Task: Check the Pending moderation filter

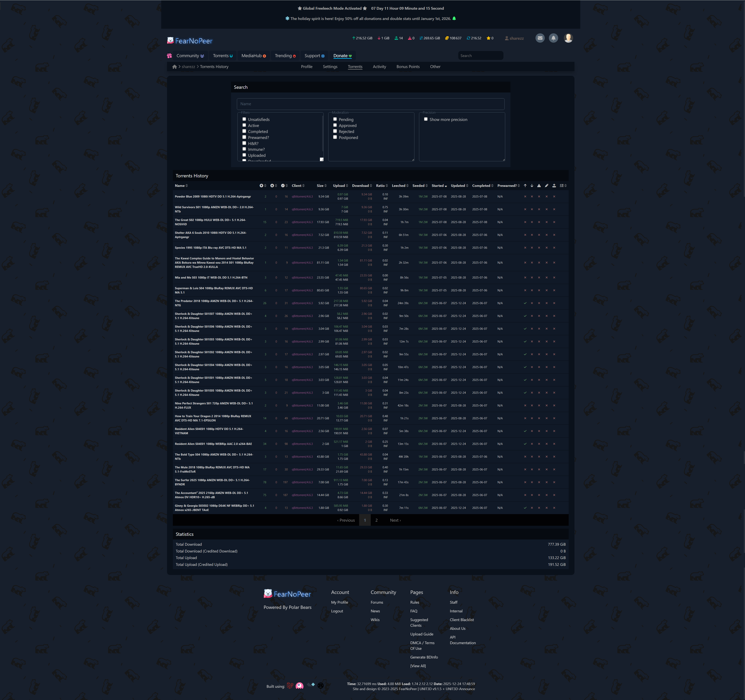Action: (x=335, y=119)
